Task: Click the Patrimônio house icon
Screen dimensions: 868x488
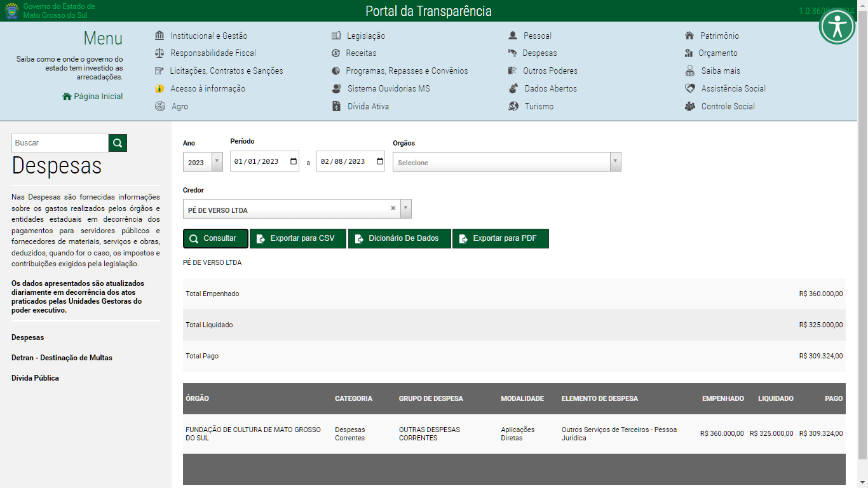Action: (x=689, y=36)
